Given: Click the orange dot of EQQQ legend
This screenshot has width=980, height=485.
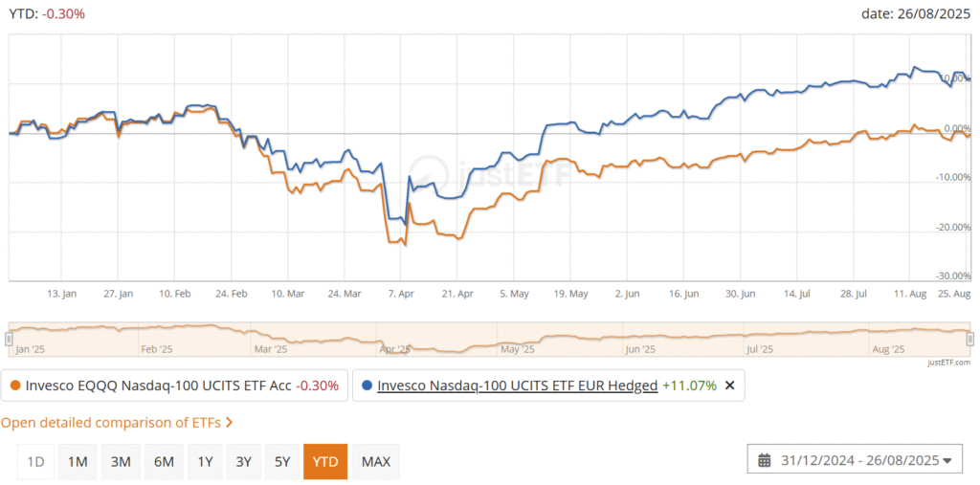Looking at the screenshot, I should (x=16, y=386).
